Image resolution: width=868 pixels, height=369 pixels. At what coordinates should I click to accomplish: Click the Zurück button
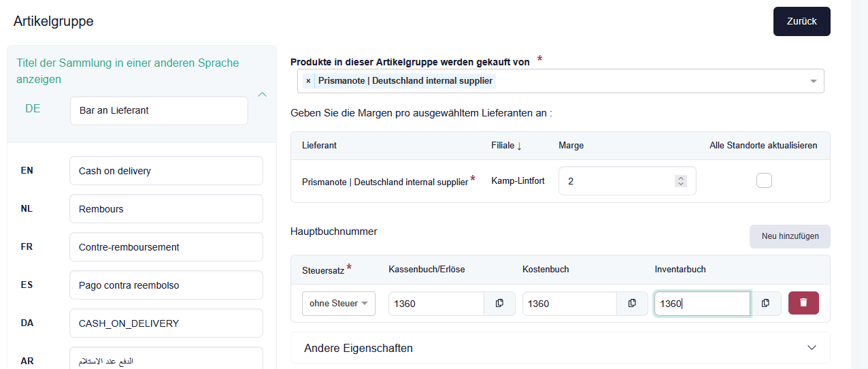pyautogui.click(x=801, y=21)
